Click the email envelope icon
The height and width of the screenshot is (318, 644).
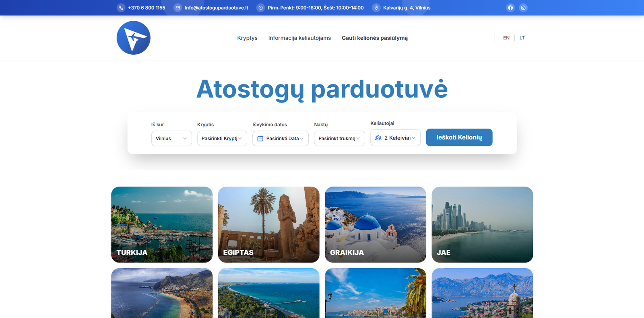[x=178, y=8]
